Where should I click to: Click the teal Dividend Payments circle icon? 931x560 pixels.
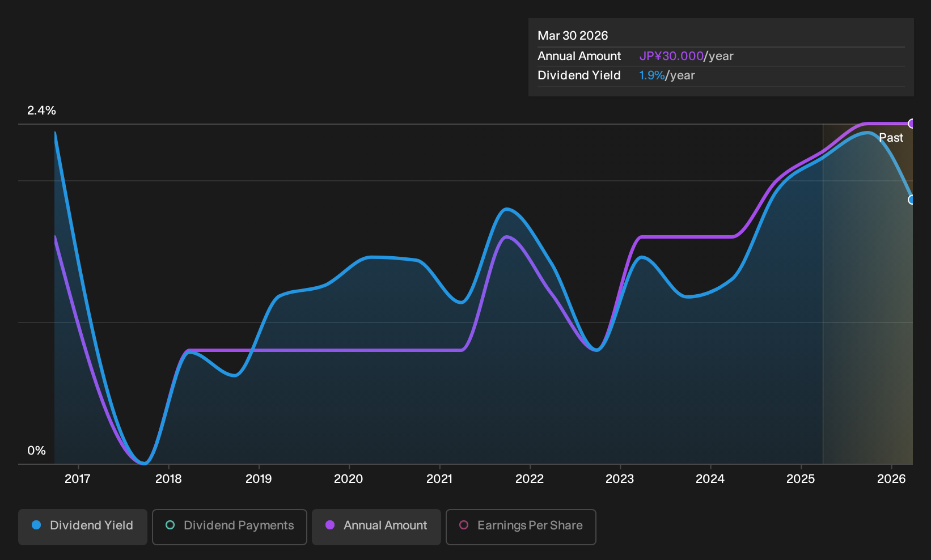click(x=170, y=525)
